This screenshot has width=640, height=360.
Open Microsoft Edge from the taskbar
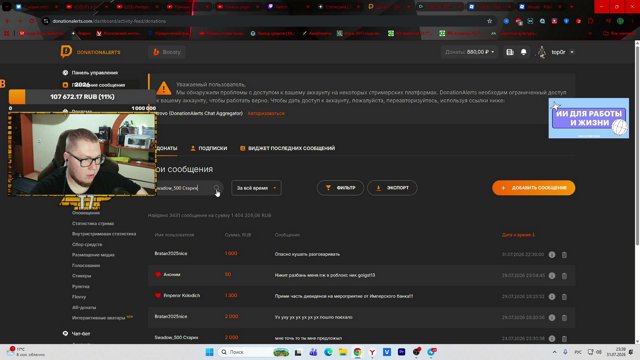pos(328,352)
